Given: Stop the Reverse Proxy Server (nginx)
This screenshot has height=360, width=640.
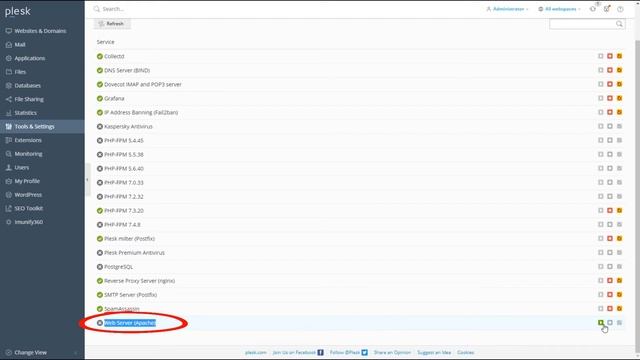Looking at the screenshot, I should click(x=610, y=280).
